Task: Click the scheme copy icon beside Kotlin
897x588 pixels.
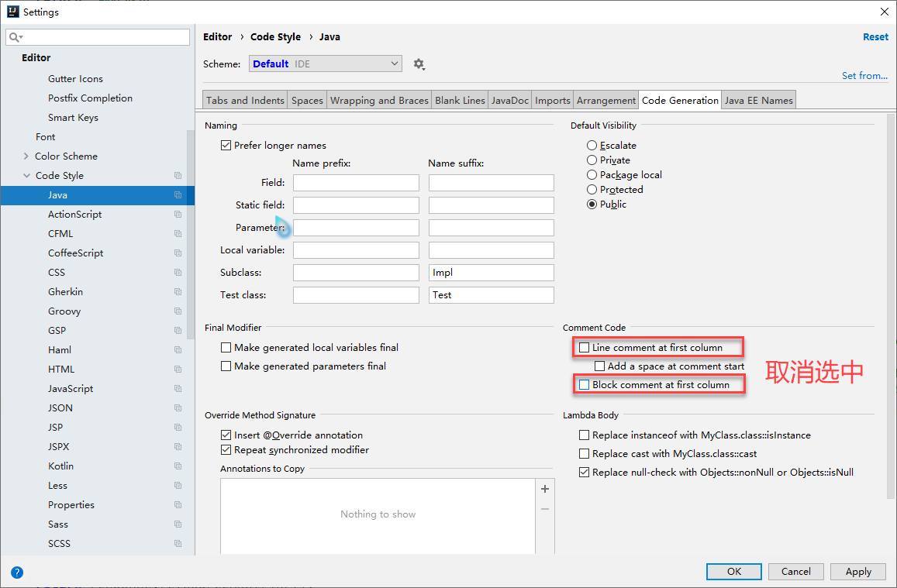Action: (178, 466)
